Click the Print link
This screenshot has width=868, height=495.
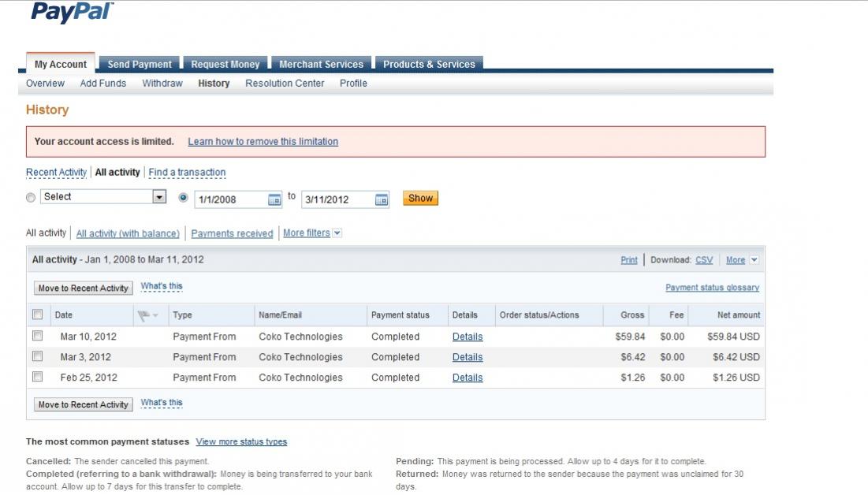629,259
